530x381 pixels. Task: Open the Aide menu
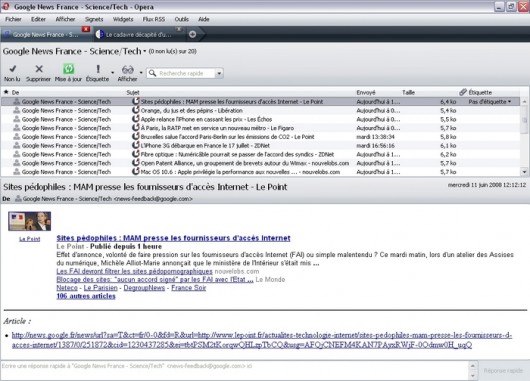tap(203, 19)
